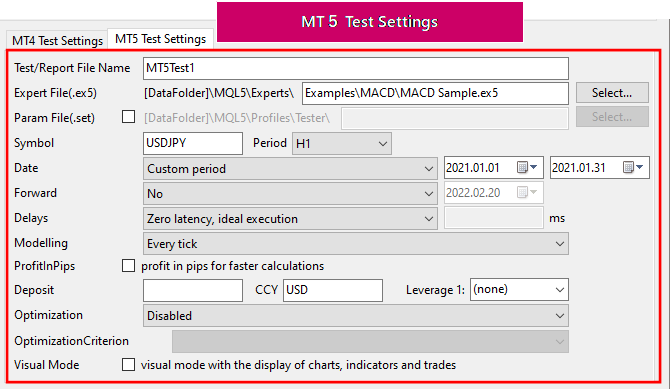Switch to the MT4 Test Settings tab

(57, 41)
